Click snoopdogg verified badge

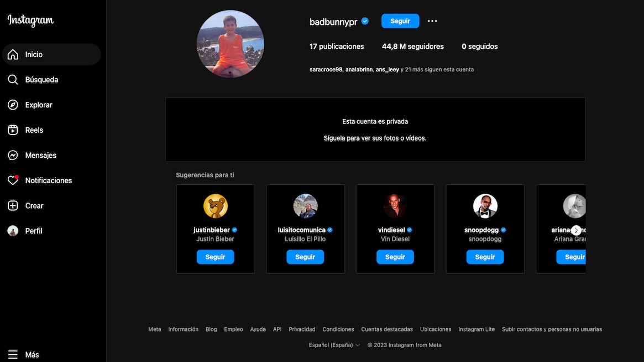click(503, 230)
